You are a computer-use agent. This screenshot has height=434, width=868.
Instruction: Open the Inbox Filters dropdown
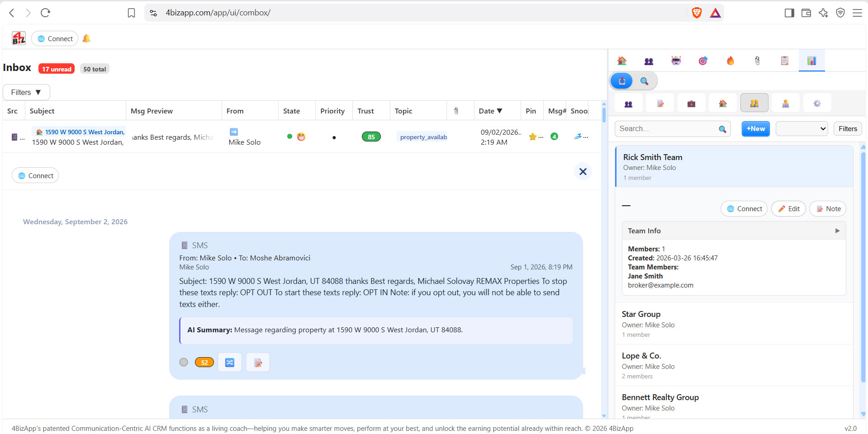pos(26,92)
